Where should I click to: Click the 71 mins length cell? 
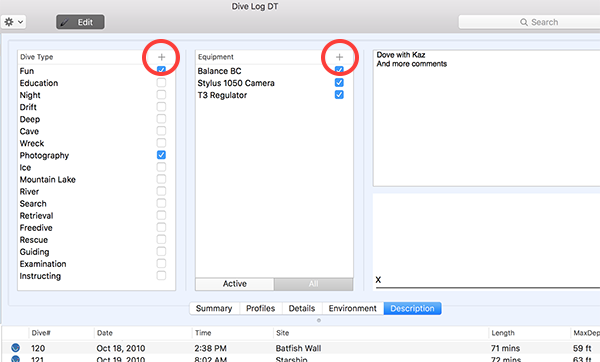[505, 348]
